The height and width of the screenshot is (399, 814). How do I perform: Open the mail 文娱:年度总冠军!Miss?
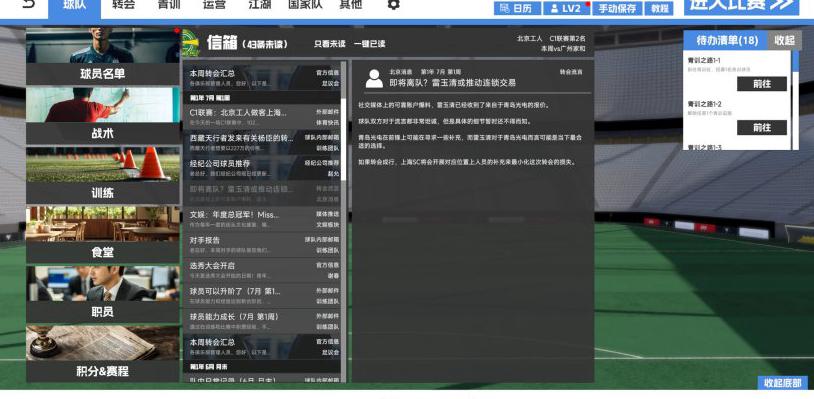[x=262, y=219]
